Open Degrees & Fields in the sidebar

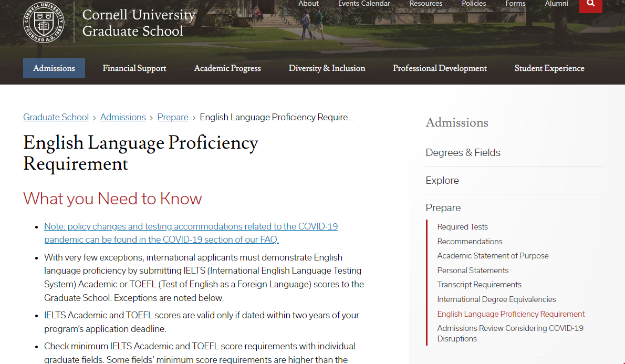point(463,153)
